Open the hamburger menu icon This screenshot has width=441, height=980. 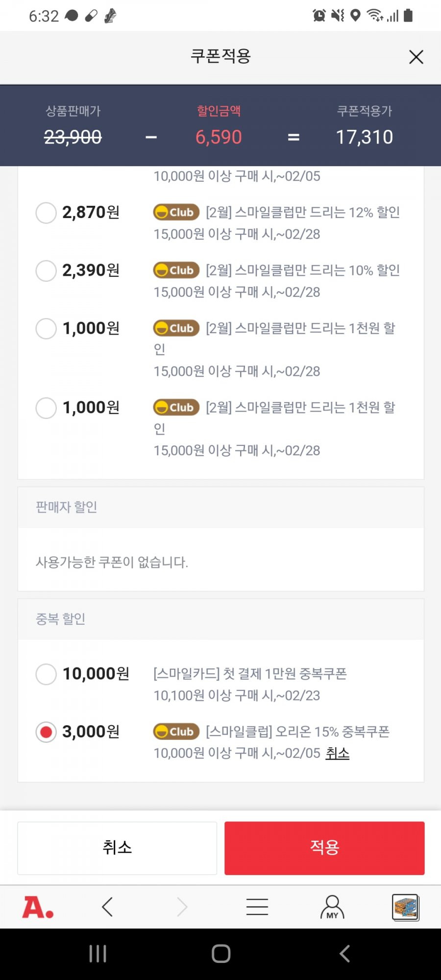click(257, 907)
